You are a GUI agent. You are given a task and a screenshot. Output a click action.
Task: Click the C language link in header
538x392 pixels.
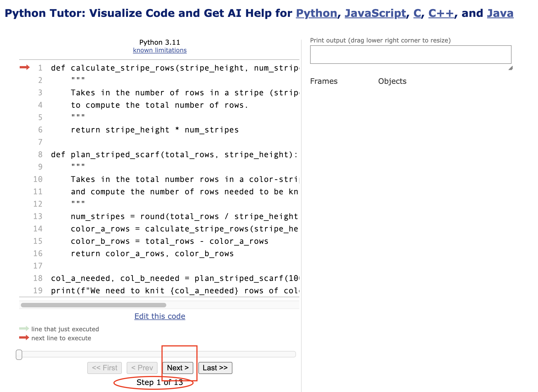pyautogui.click(x=417, y=13)
